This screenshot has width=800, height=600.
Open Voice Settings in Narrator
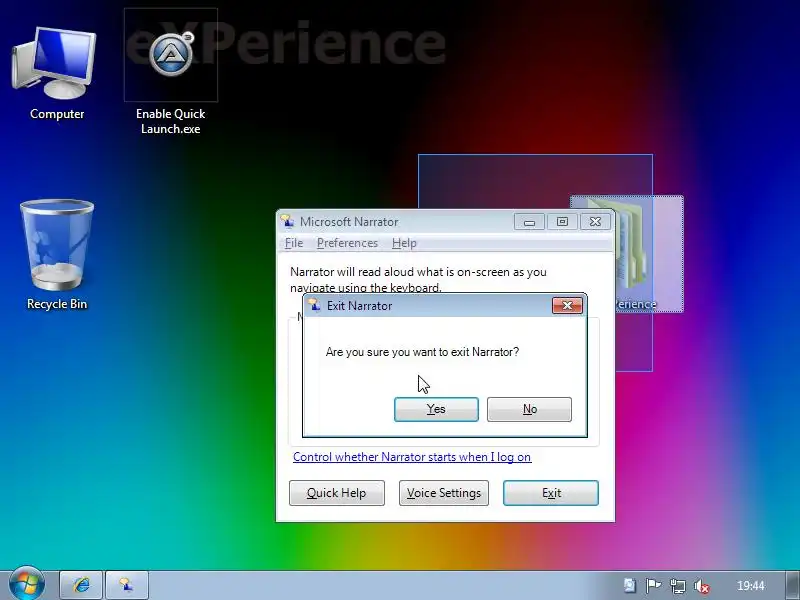click(444, 493)
